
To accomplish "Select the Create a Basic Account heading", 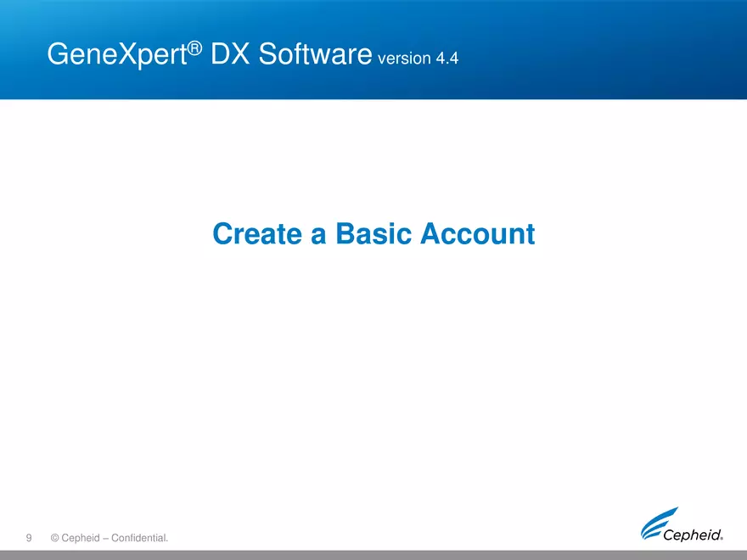I will [x=373, y=233].
